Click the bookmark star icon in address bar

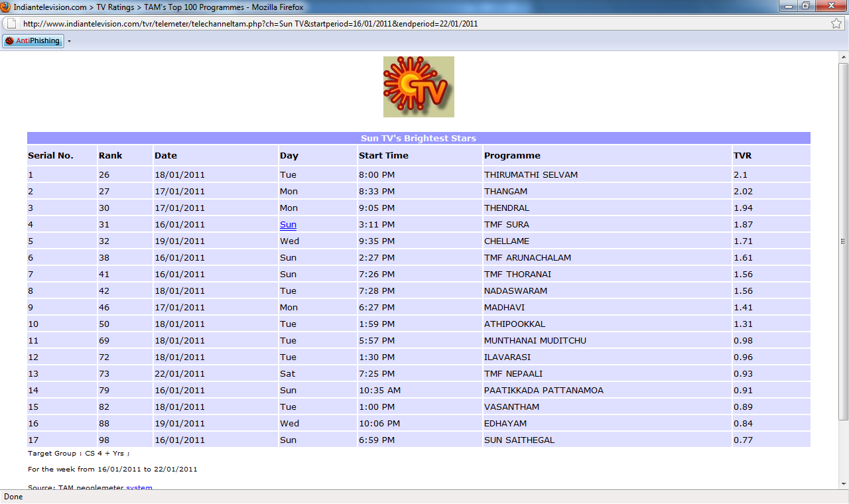pyautogui.click(x=836, y=23)
